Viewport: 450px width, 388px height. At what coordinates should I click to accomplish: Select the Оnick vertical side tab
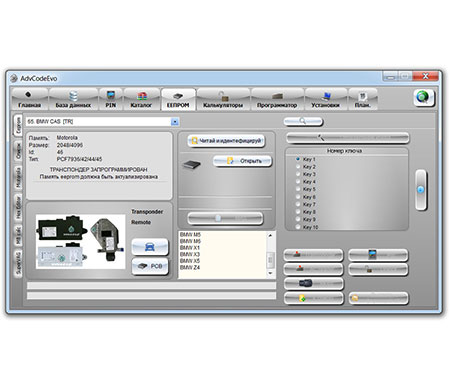(x=18, y=151)
